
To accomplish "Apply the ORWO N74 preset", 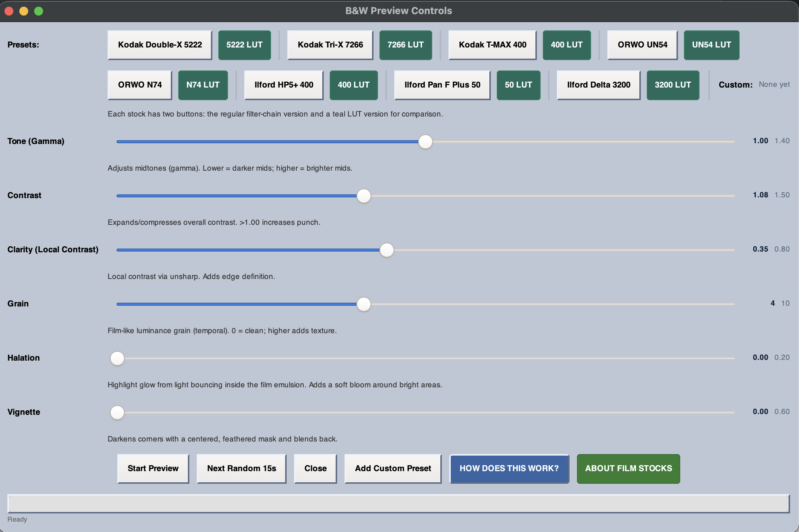I will click(140, 85).
